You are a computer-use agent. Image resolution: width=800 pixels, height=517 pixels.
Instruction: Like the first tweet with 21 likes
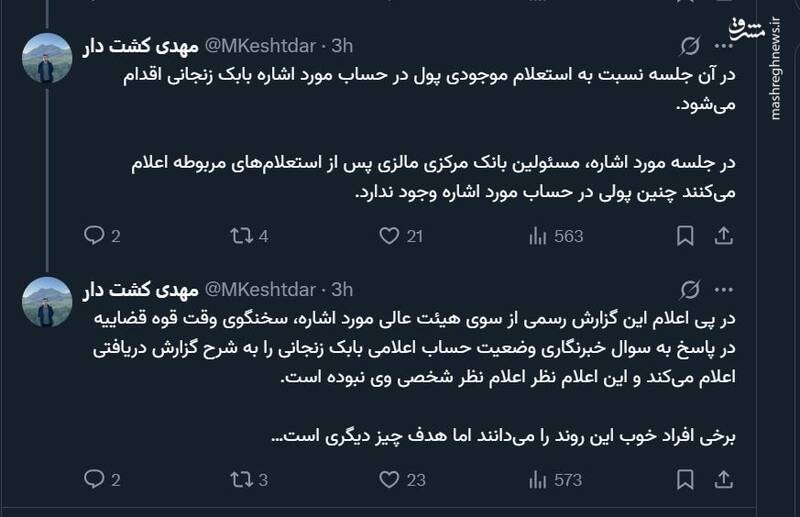click(390, 236)
